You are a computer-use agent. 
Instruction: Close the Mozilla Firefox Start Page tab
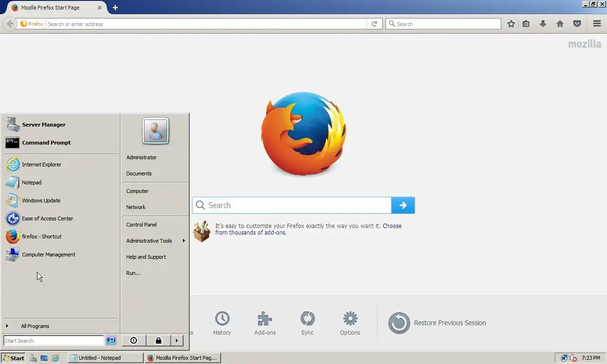click(100, 8)
